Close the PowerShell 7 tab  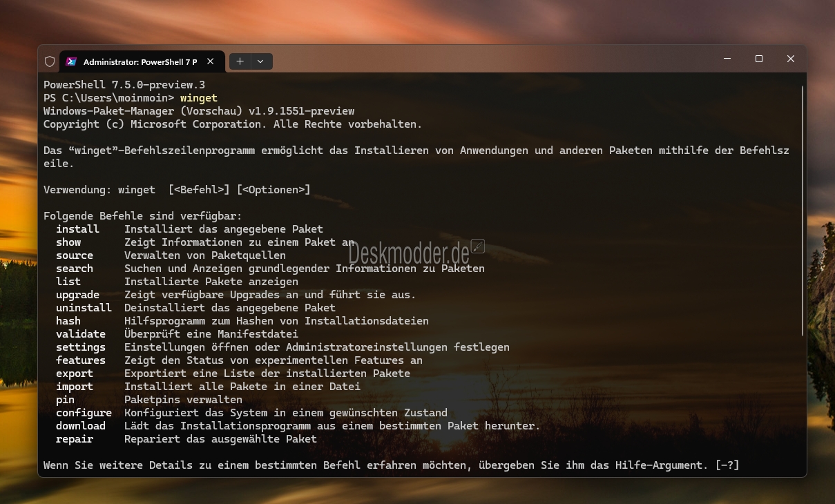(x=211, y=61)
